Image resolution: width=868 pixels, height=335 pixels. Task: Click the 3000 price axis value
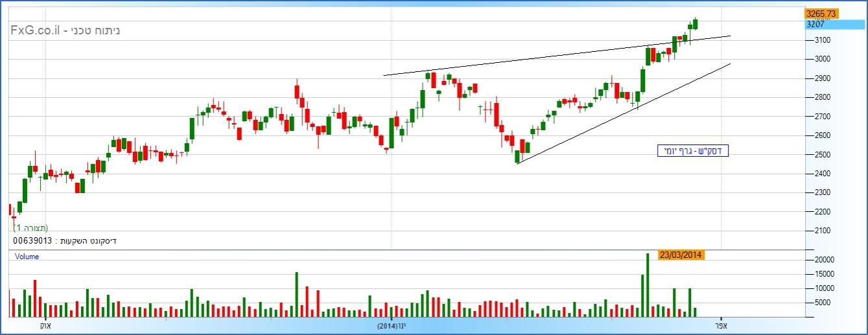tap(821, 59)
